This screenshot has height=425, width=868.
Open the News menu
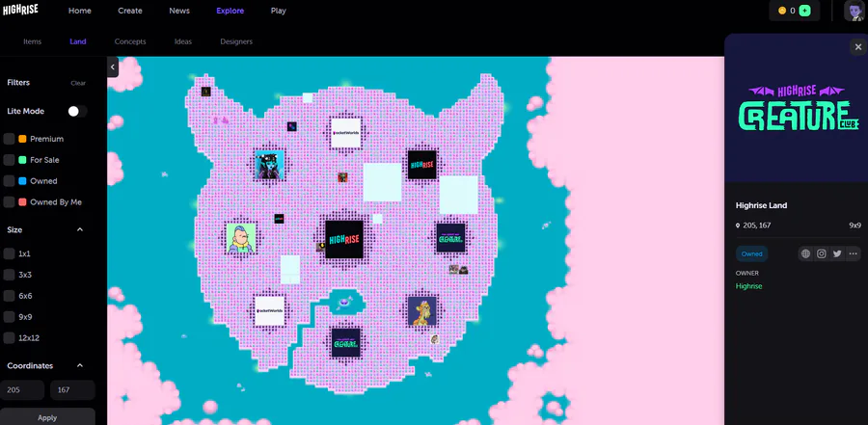[179, 11]
